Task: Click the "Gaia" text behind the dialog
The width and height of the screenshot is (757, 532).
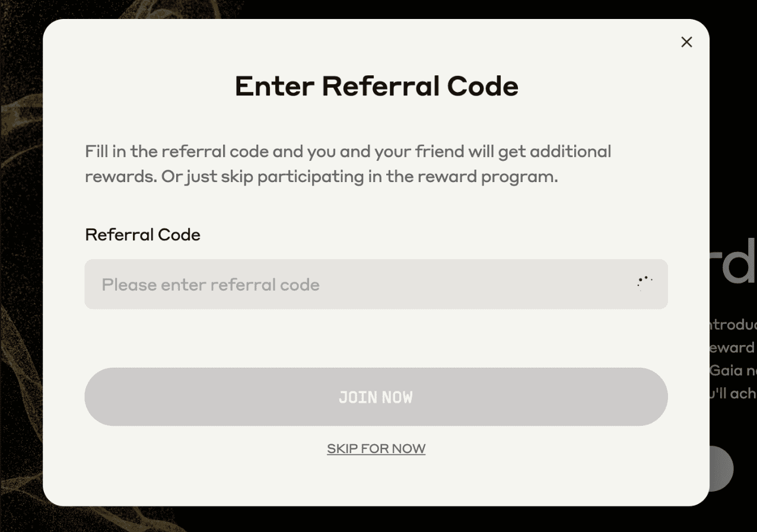Action: tap(727, 371)
